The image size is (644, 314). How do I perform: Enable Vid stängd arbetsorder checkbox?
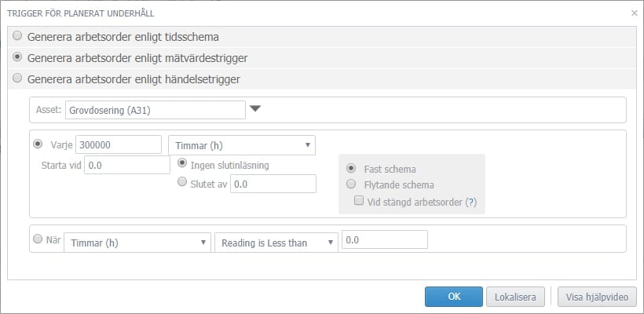click(359, 202)
